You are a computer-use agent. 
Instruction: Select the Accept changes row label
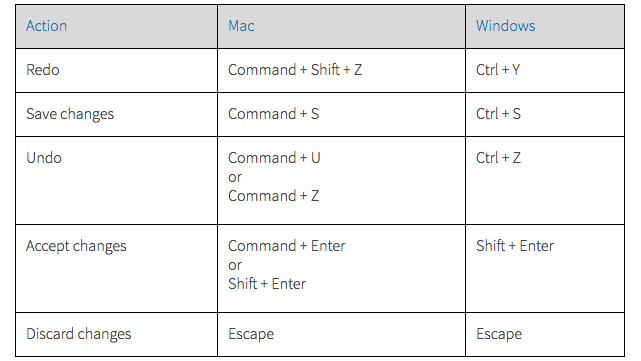coord(76,246)
